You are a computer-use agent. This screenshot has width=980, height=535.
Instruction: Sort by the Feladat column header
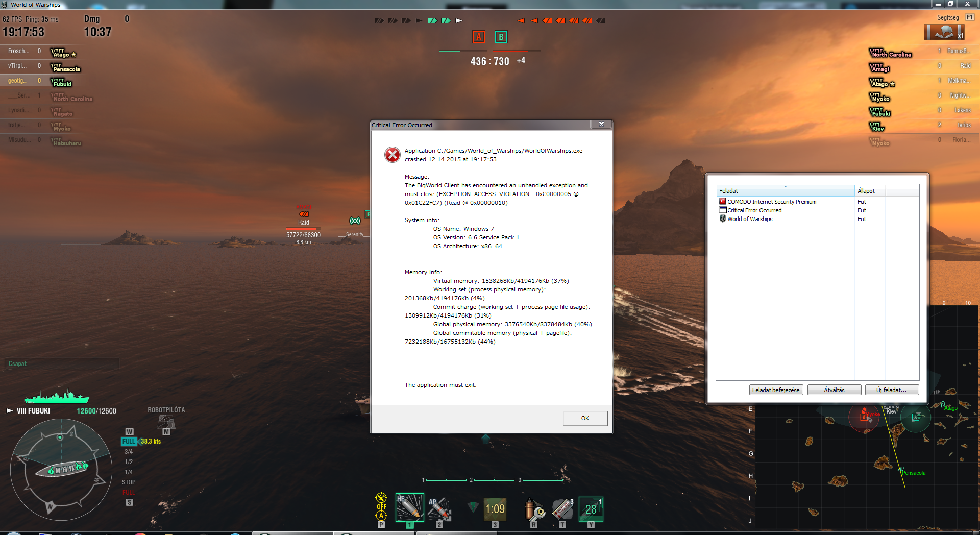tap(785, 190)
